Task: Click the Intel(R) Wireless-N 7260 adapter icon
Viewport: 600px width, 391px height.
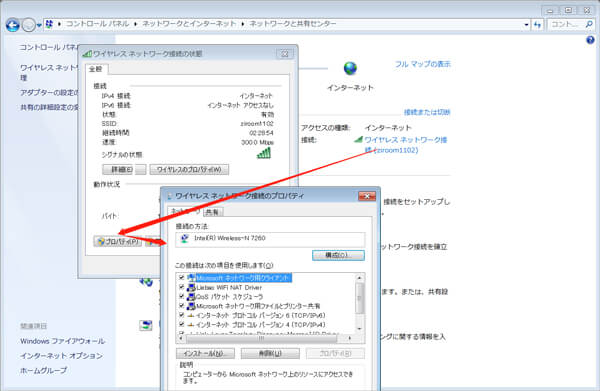Action: 184,239
